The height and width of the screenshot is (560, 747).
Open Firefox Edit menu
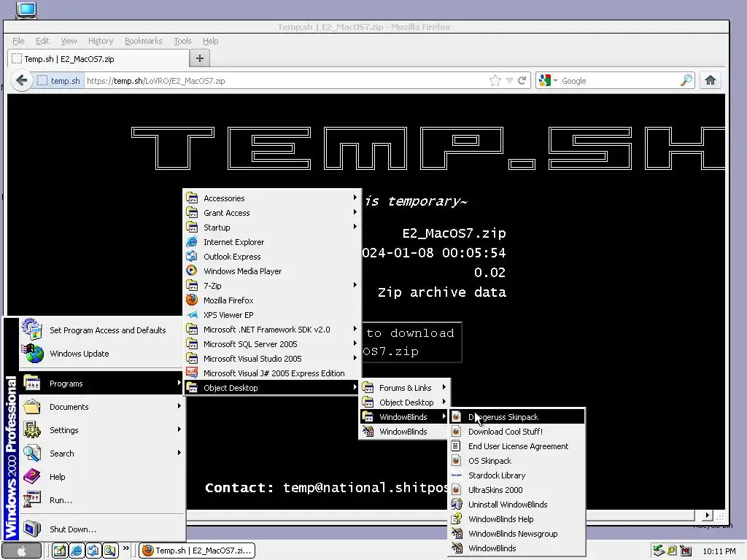(42, 41)
